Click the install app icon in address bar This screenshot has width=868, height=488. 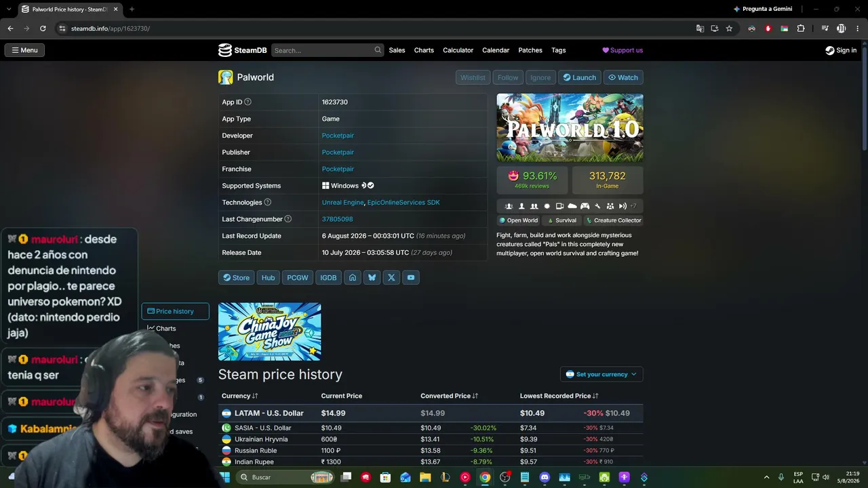click(x=715, y=28)
